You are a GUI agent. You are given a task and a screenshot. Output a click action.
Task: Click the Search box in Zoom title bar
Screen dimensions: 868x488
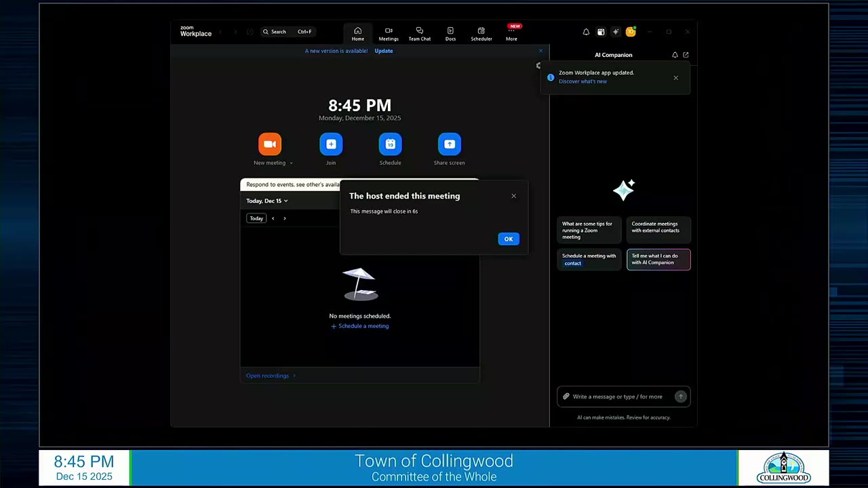[288, 32]
